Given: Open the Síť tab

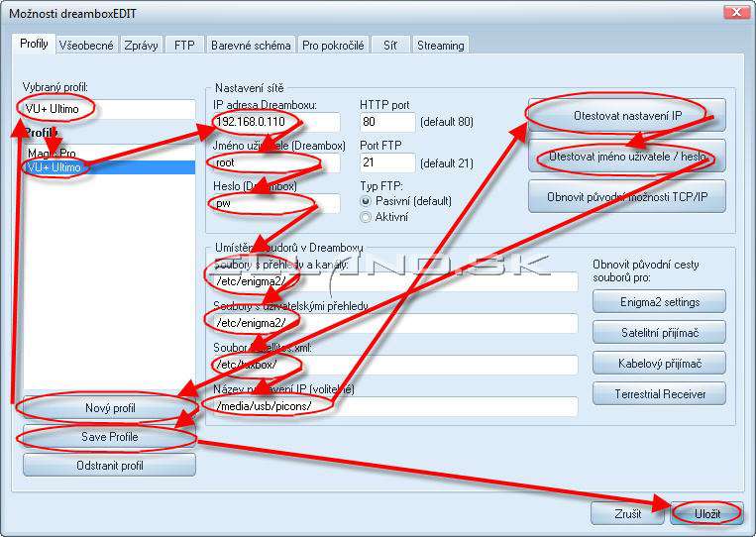Looking at the screenshot, I should [x=390, y=46].
